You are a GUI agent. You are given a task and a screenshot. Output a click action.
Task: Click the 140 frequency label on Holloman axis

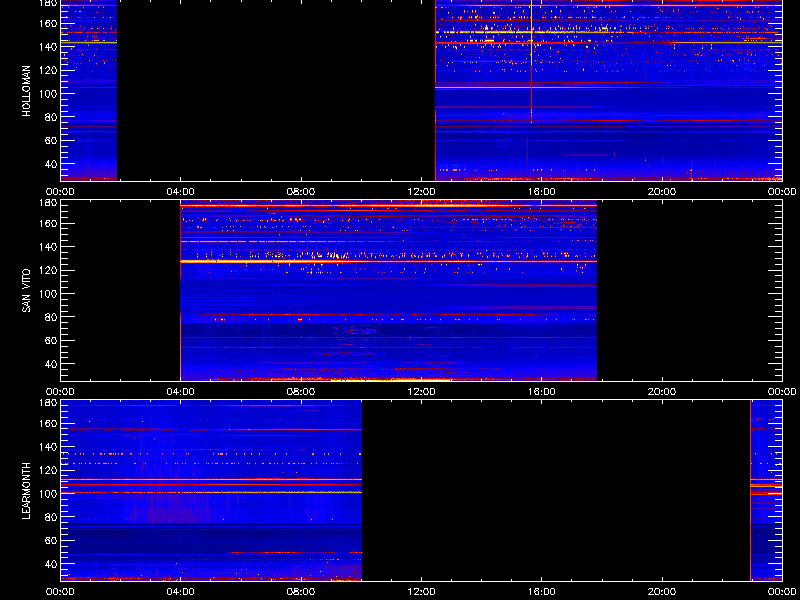tap(47, 47)
